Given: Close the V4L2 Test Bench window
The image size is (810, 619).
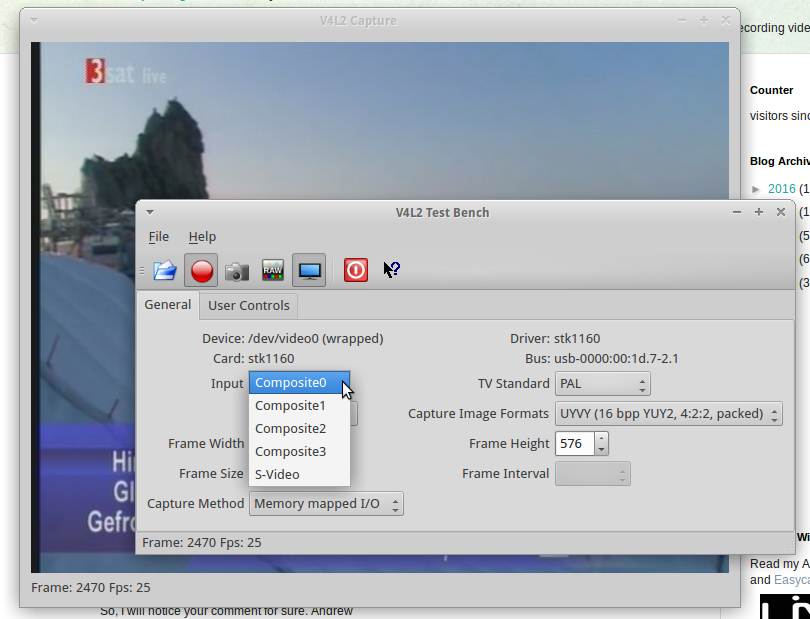Looking at the screenshot, I should [x=781, y=212].
